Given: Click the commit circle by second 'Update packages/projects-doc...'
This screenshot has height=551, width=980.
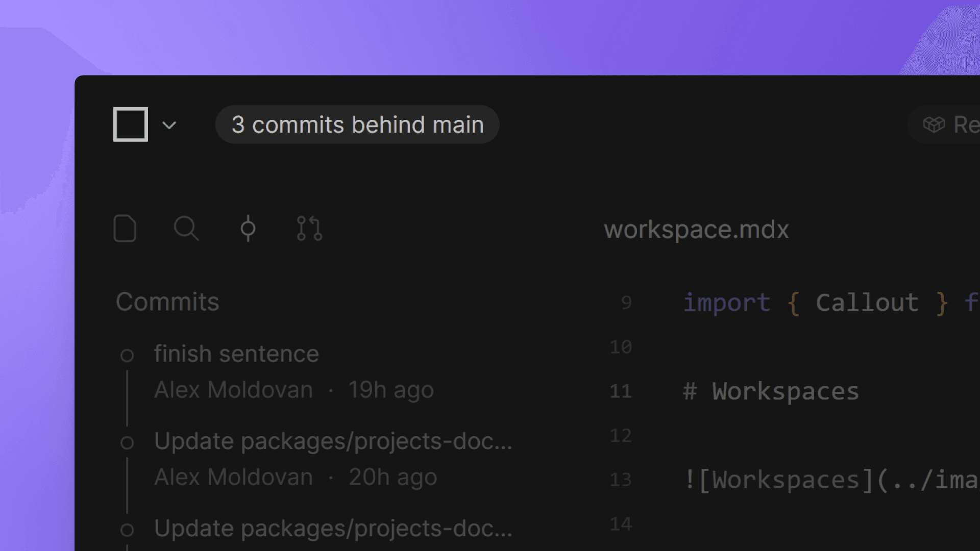Looking at the screenshot, I should [128, 530].
